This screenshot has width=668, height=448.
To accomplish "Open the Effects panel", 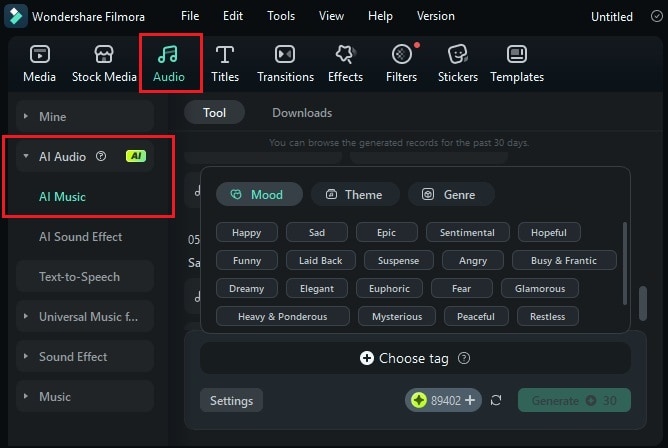I will [x=346, y=64].
